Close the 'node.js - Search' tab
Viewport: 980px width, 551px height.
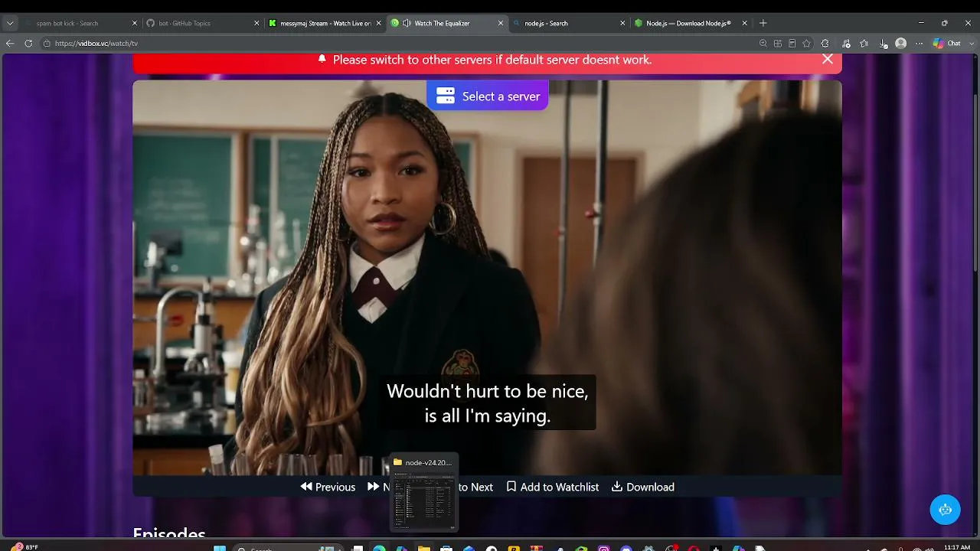(x=622, y=23)
